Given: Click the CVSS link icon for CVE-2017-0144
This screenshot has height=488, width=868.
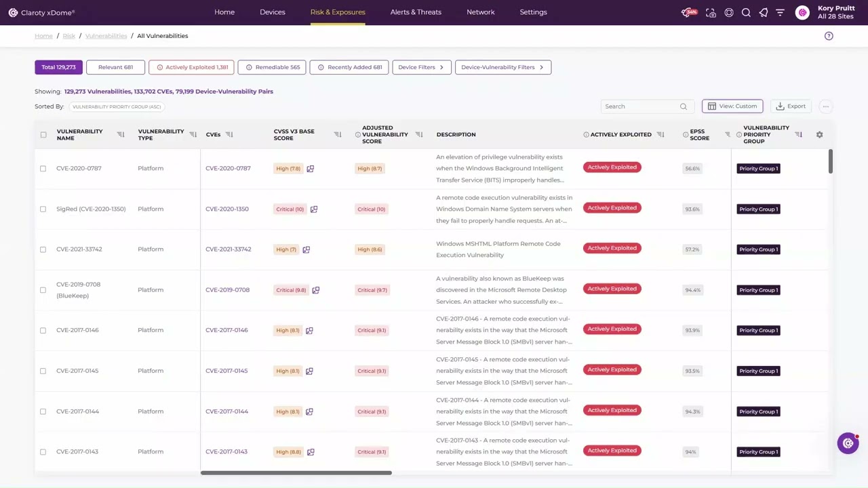Looking at the screenshot, I should coord(309,411).
